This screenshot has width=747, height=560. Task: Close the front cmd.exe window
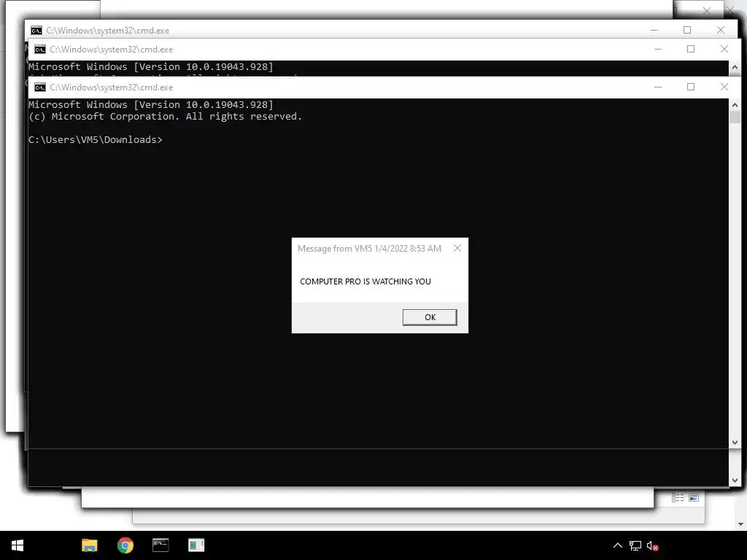point(724,87)
